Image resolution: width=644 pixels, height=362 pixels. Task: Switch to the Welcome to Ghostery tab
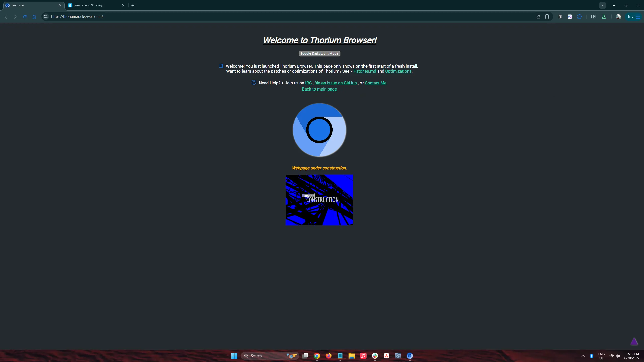click(x=97, y=5)
